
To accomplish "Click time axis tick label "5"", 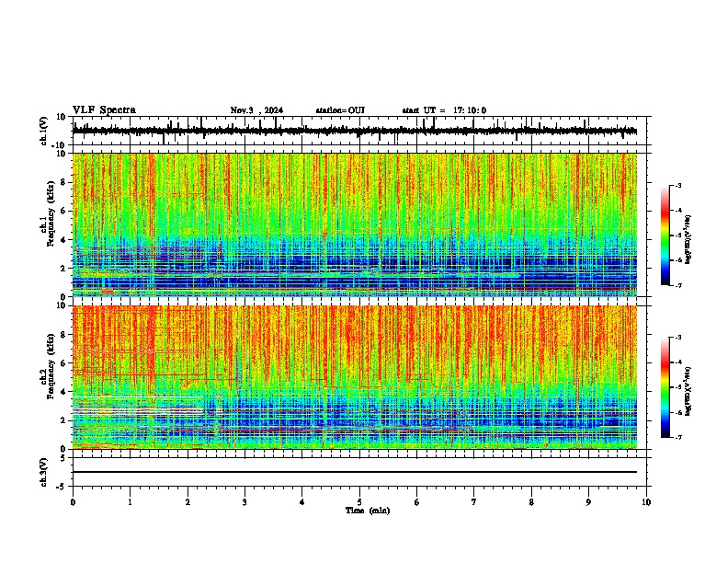I will 359,502.
